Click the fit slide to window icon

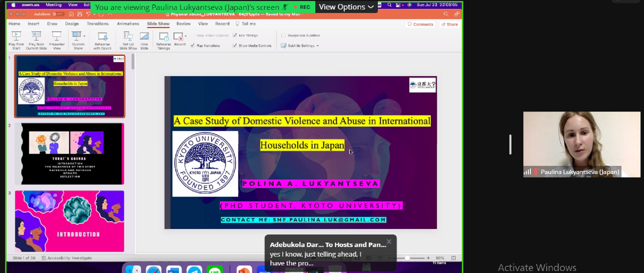(453, 258)
